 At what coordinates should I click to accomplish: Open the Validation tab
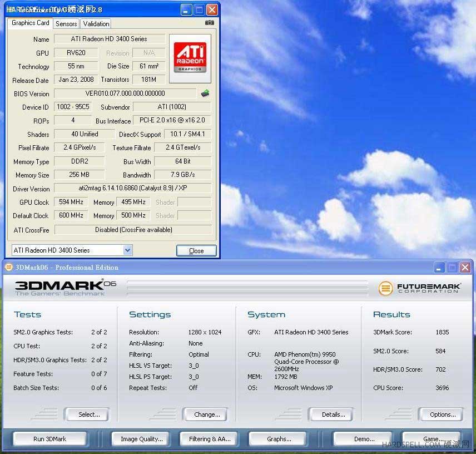96,24
